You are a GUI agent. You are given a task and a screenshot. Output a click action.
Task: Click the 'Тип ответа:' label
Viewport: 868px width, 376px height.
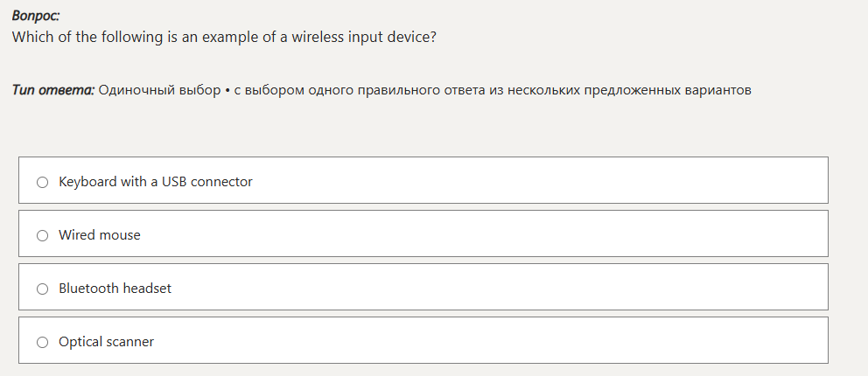[x=53, y=90]
